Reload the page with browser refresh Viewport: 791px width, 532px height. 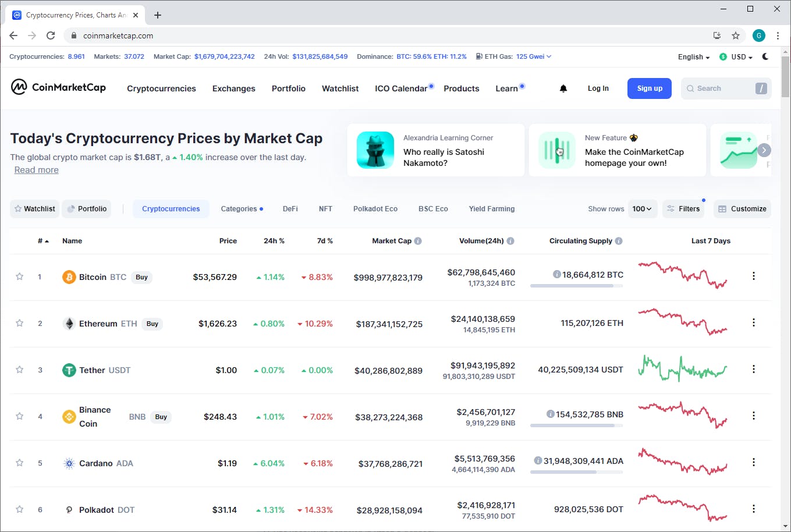point(51,36)
